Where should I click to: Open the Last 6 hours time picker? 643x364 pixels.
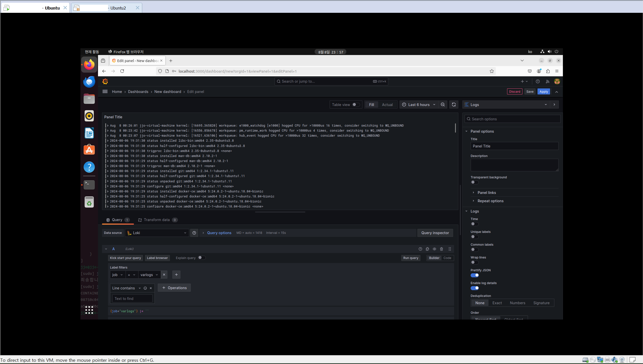419,105
